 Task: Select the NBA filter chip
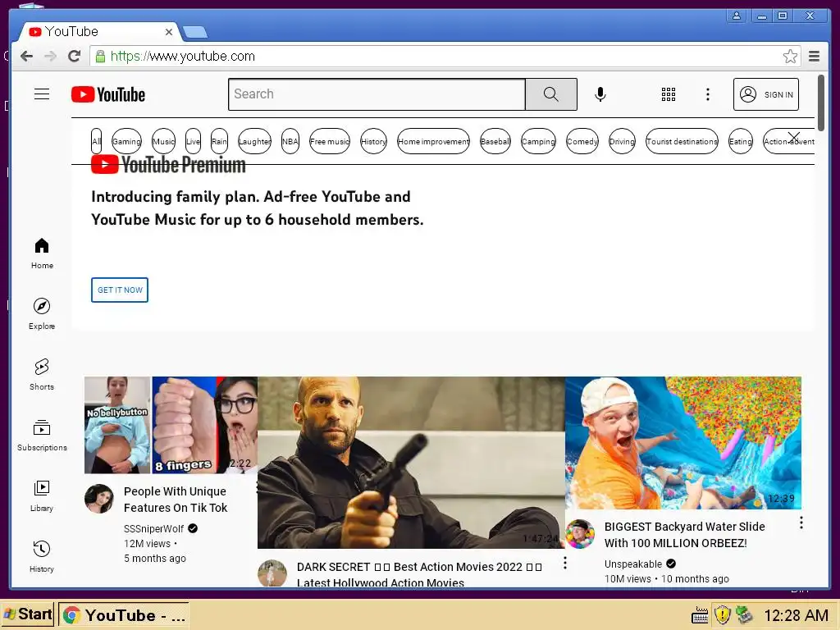[x=290, y=141]
